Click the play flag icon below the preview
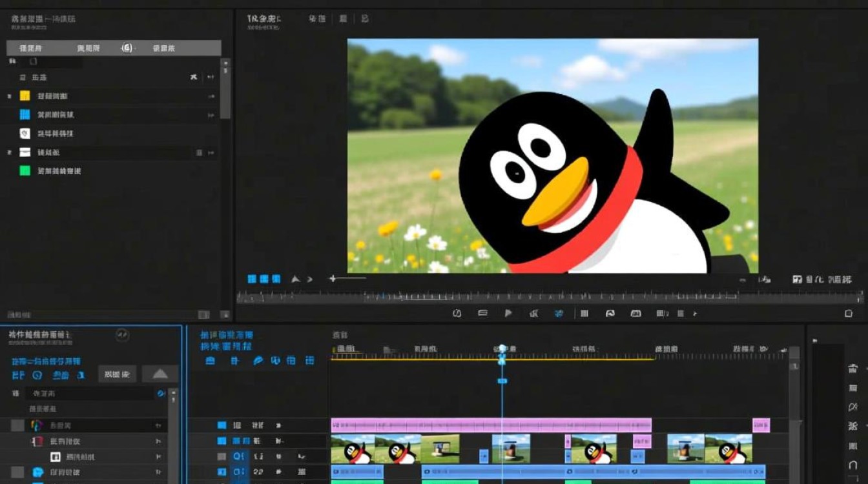868x484 pixels. [508, 314]
